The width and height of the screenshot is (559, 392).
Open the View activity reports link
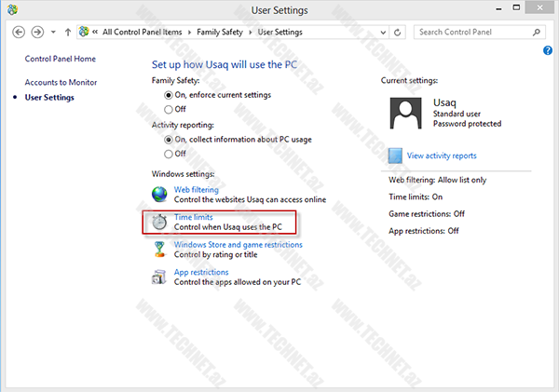coord(442,155)
